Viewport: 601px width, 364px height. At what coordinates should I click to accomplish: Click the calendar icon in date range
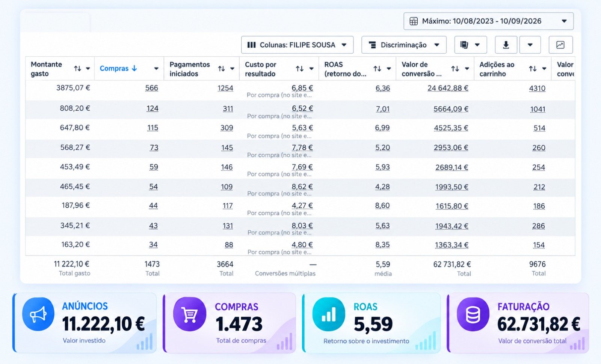[x=414, y=21]
